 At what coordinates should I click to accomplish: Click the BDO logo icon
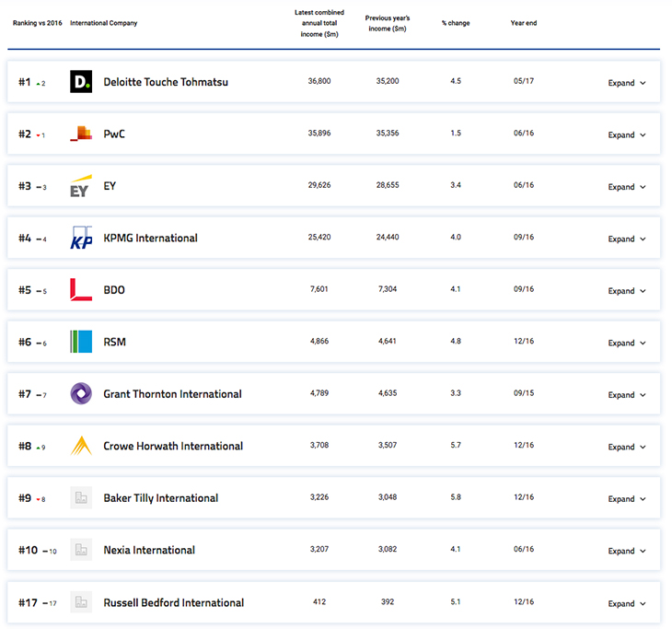point(81,289)
